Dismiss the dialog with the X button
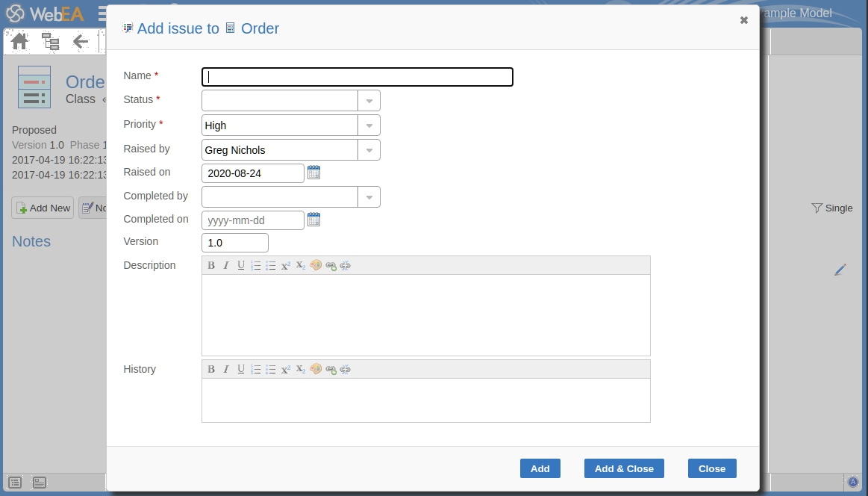Image resolution: width=868 pixels, height=496 pixels. [x=743, y=20]
